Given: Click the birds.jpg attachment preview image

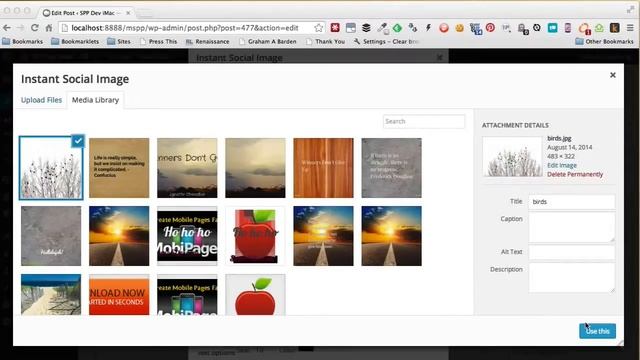Looking at the screenshot, I should 513,156.
